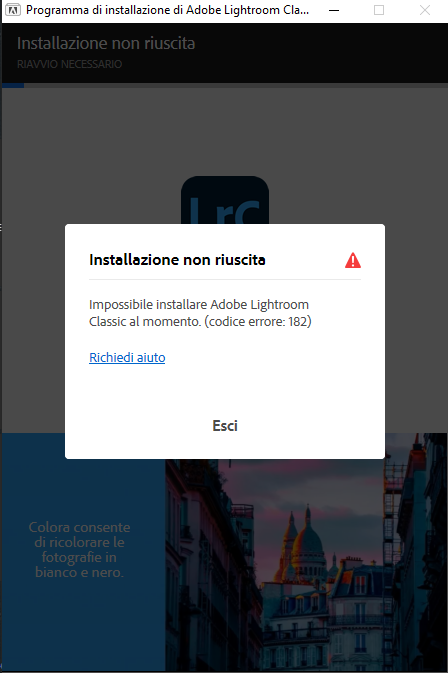
Task: Click the "Colora consente di ricolorare" promo text
Action: [x=79, y=549]
